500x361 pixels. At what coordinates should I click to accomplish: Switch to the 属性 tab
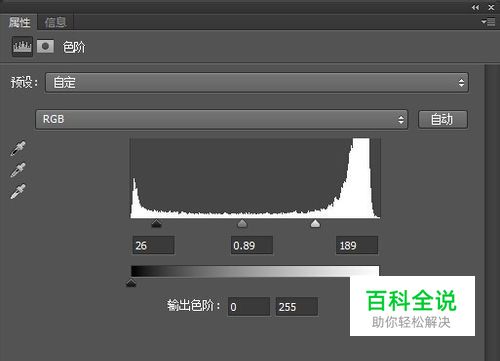tap(19, 23)
